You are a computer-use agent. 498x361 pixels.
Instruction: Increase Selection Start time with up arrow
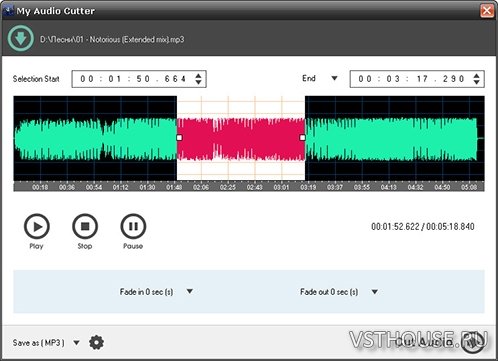pos(198,76)
